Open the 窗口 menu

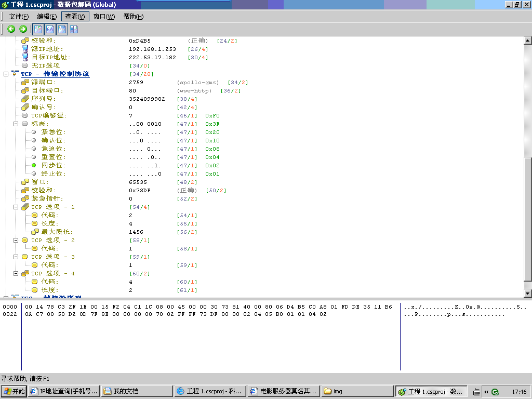103,16
